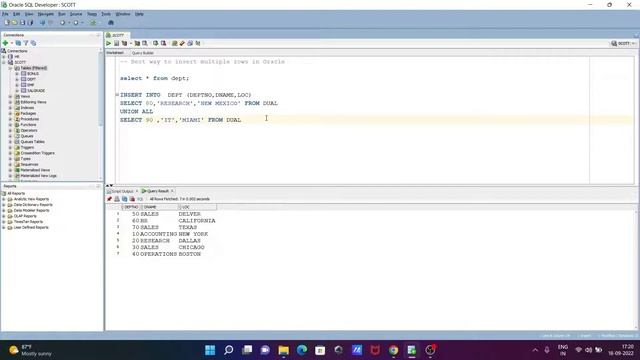Open the Edit menu
This screenshot has width=640, height=360.
(16, 14)
